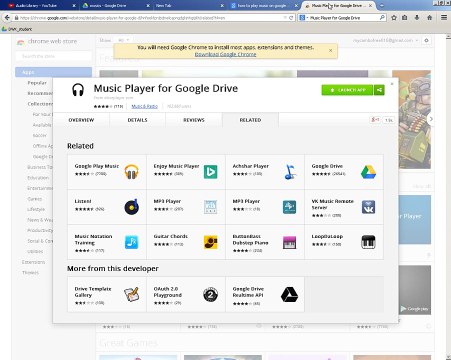The height and width of the screenshot is (360, 451).
Task: Click the browser home icon
Action: [x=429, y=18]
